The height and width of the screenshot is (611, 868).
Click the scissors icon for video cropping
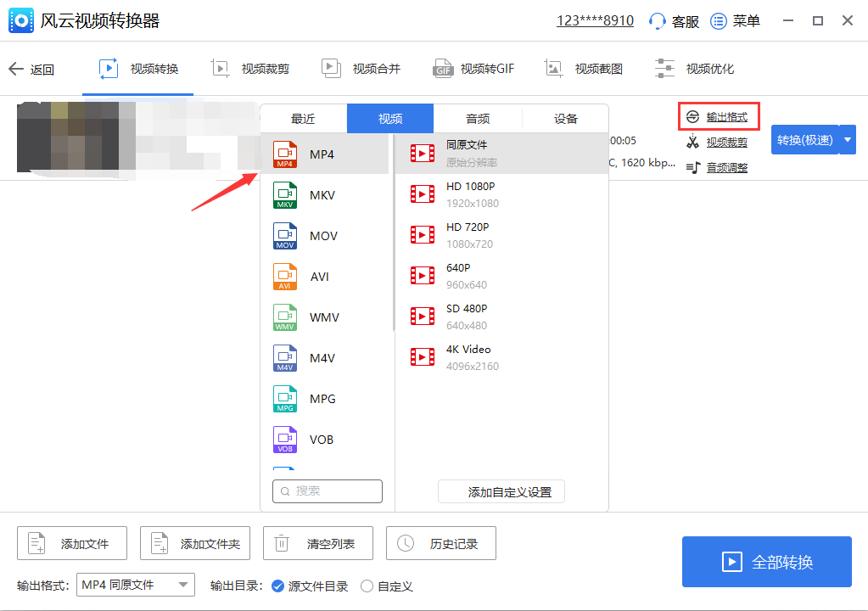tap(692, 143)
